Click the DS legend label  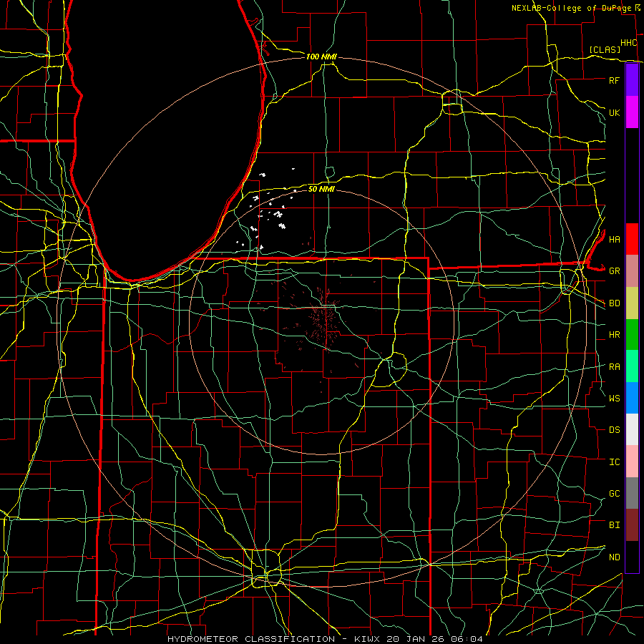(x=614, y=430)
